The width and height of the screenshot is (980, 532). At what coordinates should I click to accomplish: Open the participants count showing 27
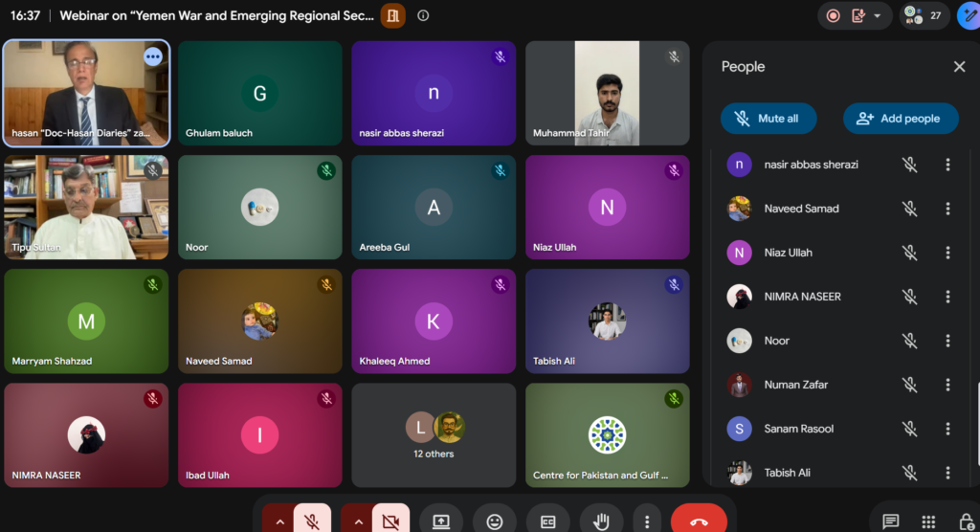click(x=924, y=15)
